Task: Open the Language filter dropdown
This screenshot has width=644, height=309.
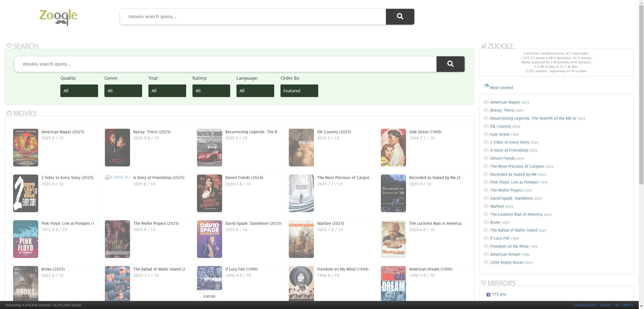Action: [x=255, y=91]
